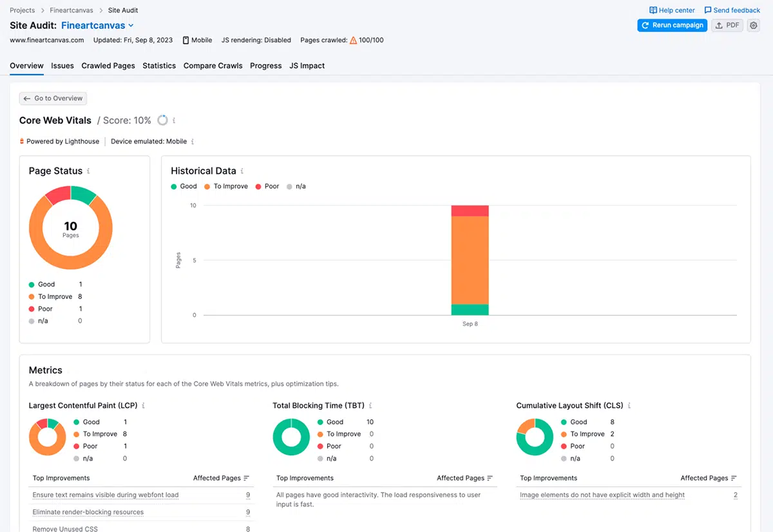Image resolution: width=773 pixels, height=532 pixels.
Task: Click Projects breadcrumb link
Action: point(23,10)
